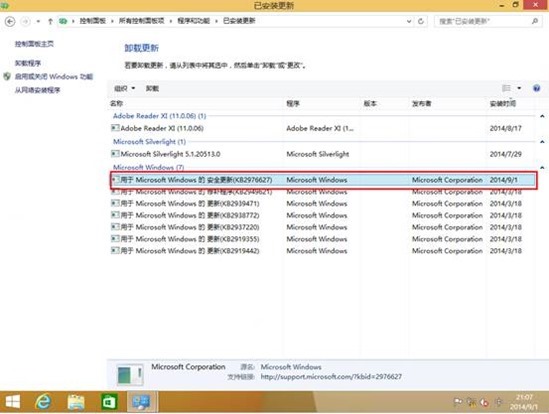
Task: Click the Microsoft Silverlight (1) group header
Action: (150, 142)
